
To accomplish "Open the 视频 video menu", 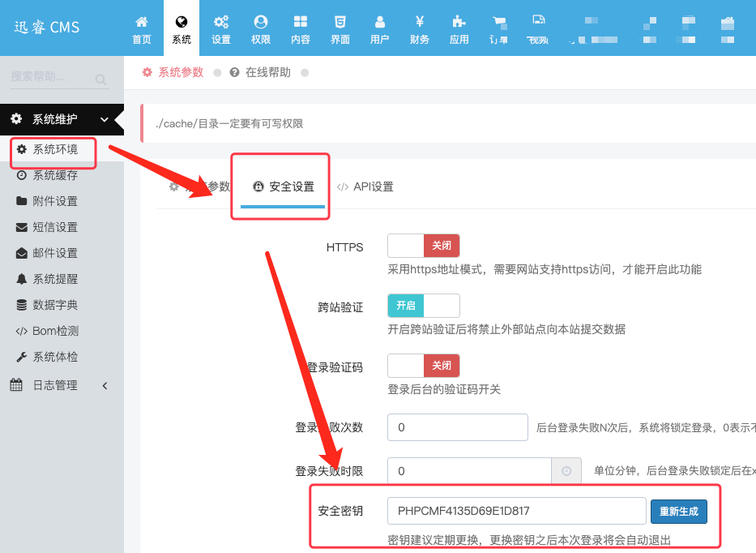I will pos(538,28).
